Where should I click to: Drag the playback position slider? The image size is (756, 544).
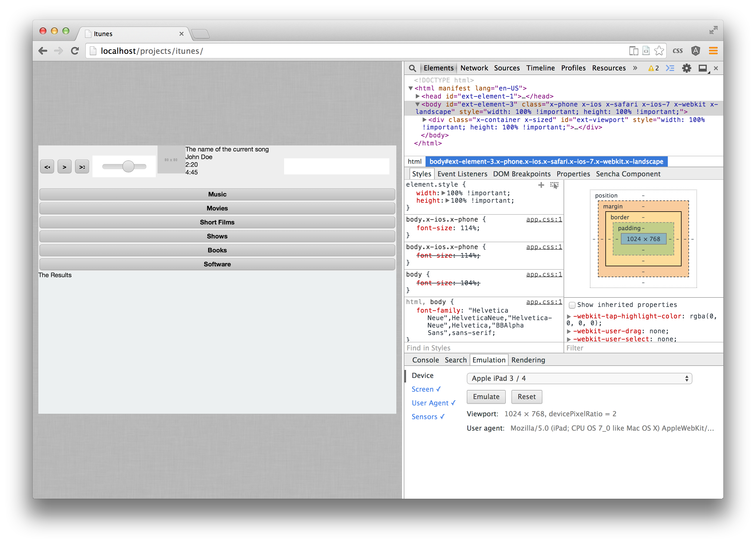pos(127,167)
